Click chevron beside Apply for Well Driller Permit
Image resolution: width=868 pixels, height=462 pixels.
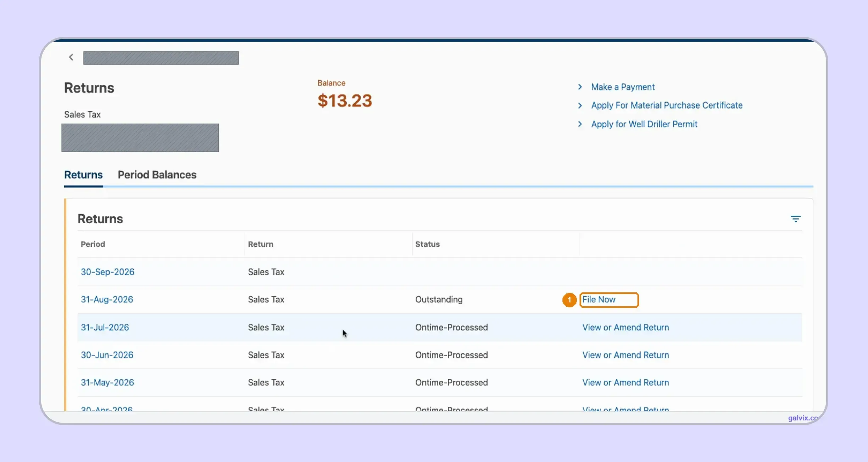[580, 124]
